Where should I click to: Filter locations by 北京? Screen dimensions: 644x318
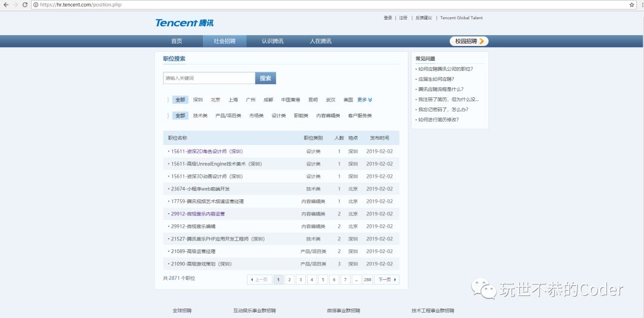point(216,100)
